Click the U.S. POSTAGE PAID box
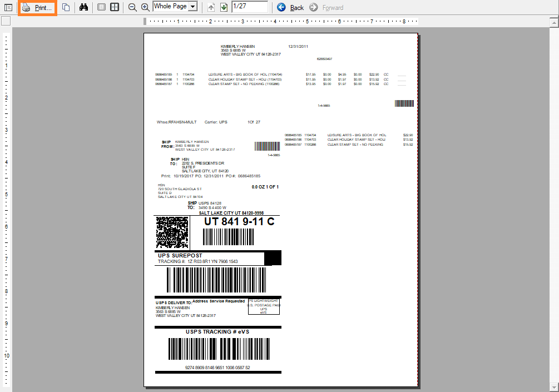Screen dimensions: 559x392 [x=264, y=306]
